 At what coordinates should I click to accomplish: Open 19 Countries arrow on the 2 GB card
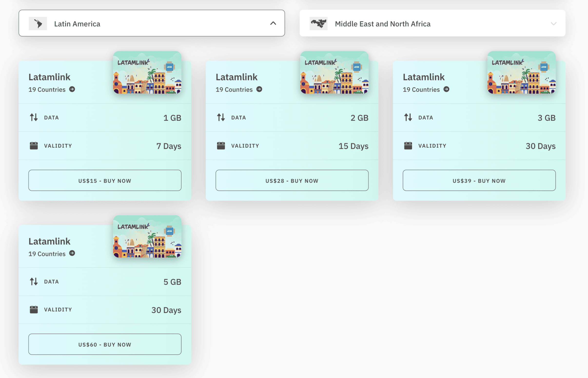tap(260, 89)
